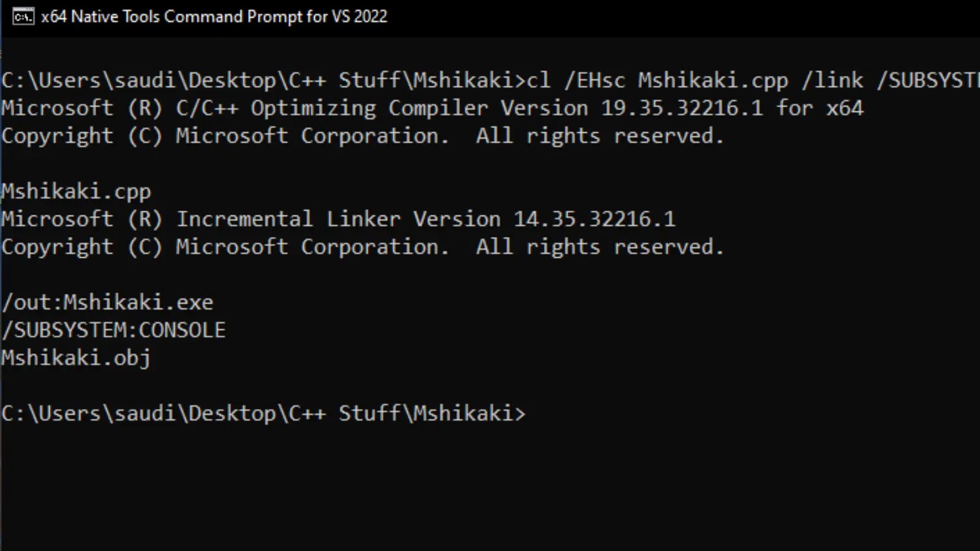
Task: Click the Command Prompt icon in title bar
Action: tap(23, 17)
